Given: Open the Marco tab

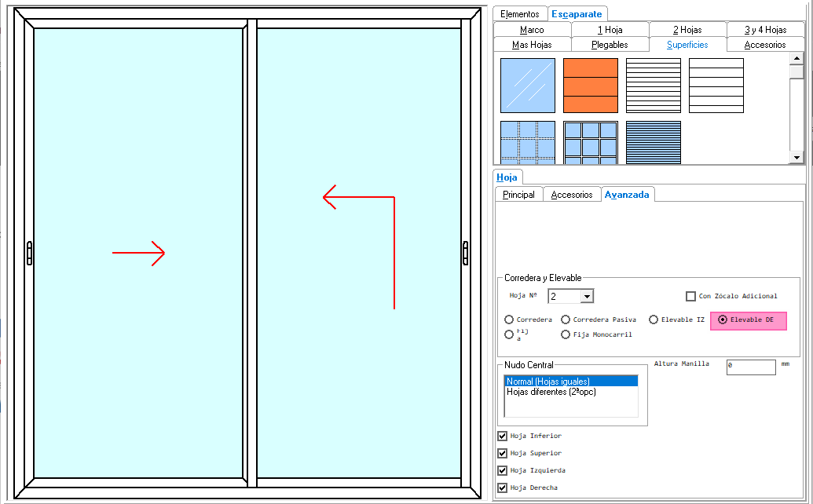Looking at the screenshot, I should coord(532,30).
